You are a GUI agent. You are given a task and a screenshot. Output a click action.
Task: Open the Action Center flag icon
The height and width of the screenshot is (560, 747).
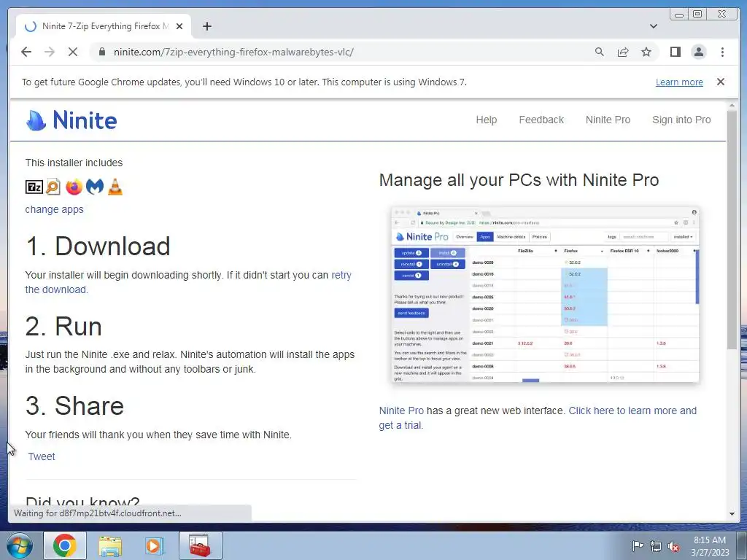pos(638,546)
